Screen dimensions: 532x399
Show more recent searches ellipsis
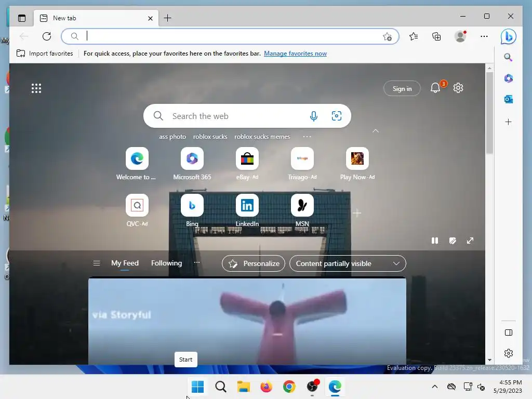tap(307, 137)
